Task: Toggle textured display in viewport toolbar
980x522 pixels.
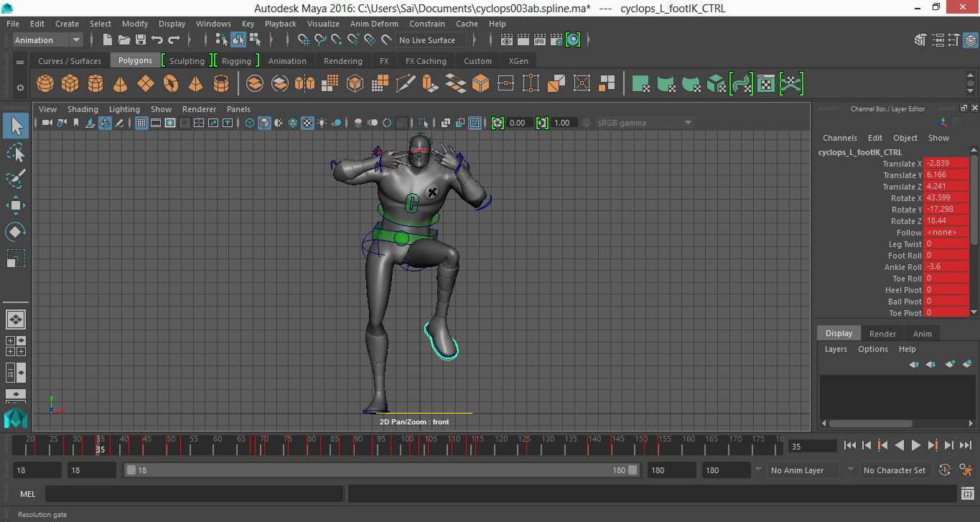Action: [307, 123]
